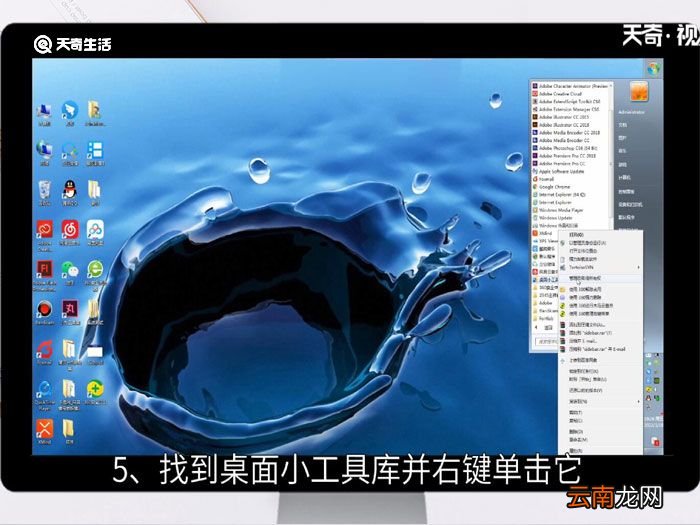This screenshot has width=700, height=525.
Task: Launch Internet Explorer (64-bit) from the list
Action: point(559,195)
